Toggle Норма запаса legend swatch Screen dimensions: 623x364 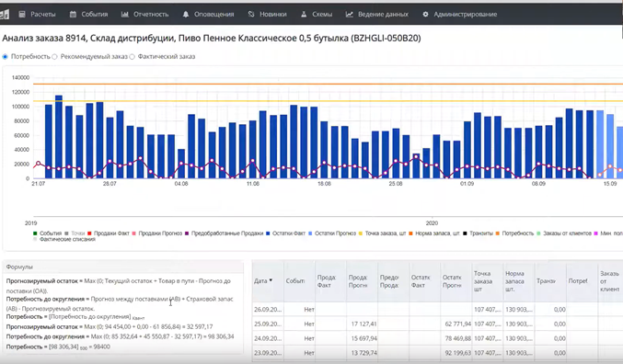click(x=410, y=233)
